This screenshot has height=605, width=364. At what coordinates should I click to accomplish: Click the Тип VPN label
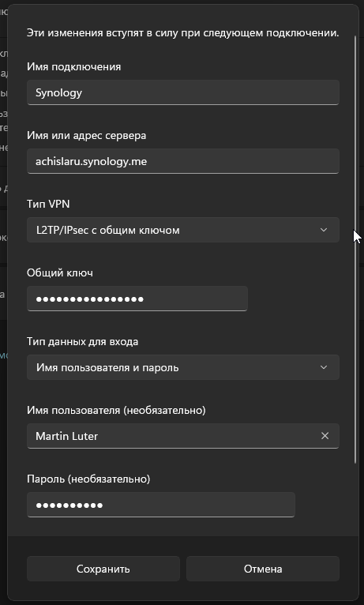[x=48, y=204]
